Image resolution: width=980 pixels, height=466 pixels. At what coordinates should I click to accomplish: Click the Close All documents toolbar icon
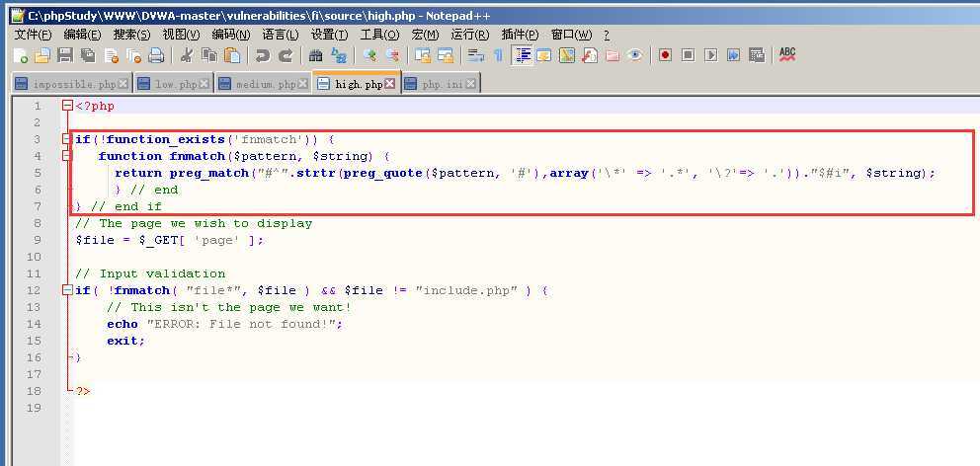click(x=133, y=55)
